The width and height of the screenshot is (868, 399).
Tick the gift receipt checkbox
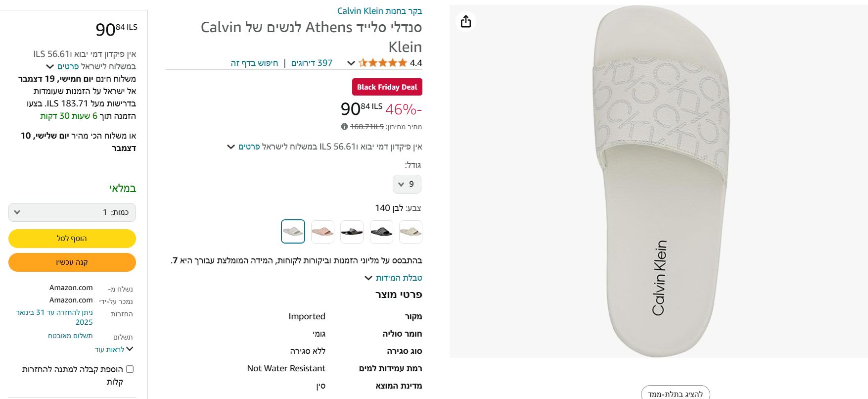coord(130,369)
